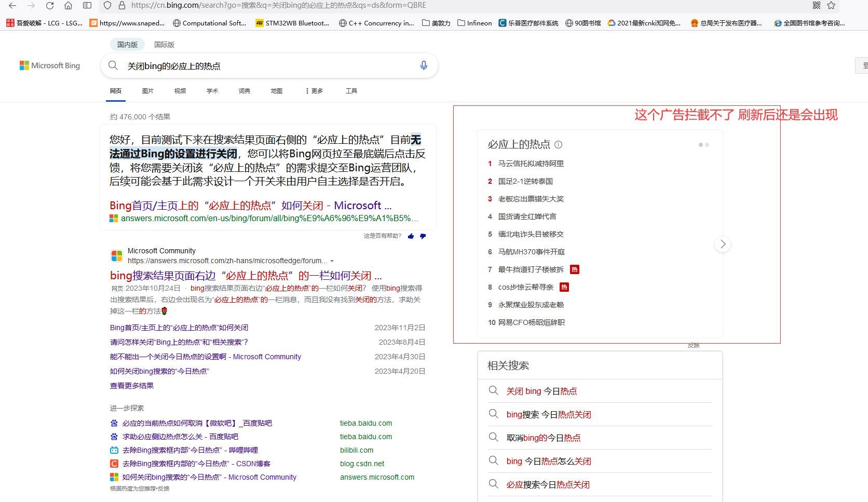Expand the dropdown arrow beside the Microsoft Community URL
This screenshot has height=502, width=868.
coord(333,261)
